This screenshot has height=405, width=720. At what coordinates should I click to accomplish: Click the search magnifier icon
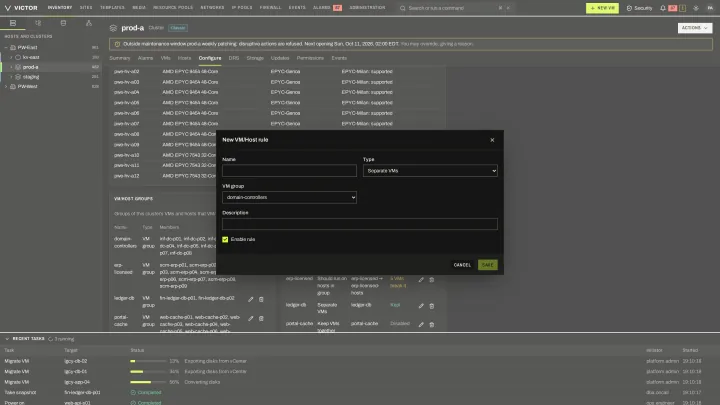tap(403, 8)
